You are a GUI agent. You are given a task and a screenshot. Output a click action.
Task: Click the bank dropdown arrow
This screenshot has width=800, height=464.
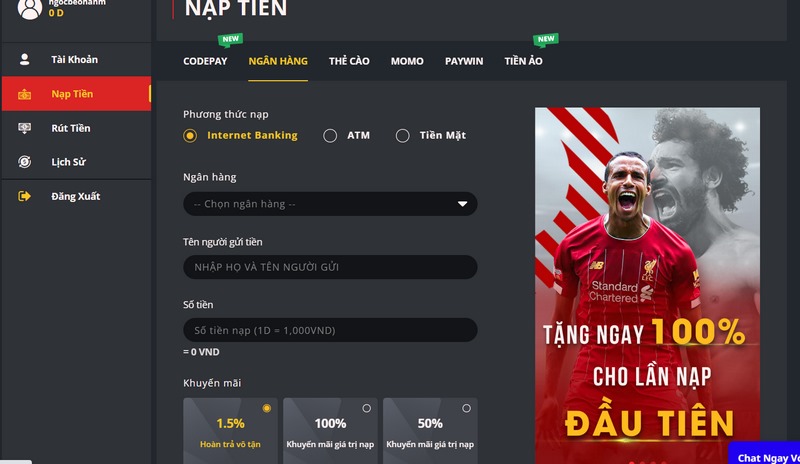coord(462,204)
